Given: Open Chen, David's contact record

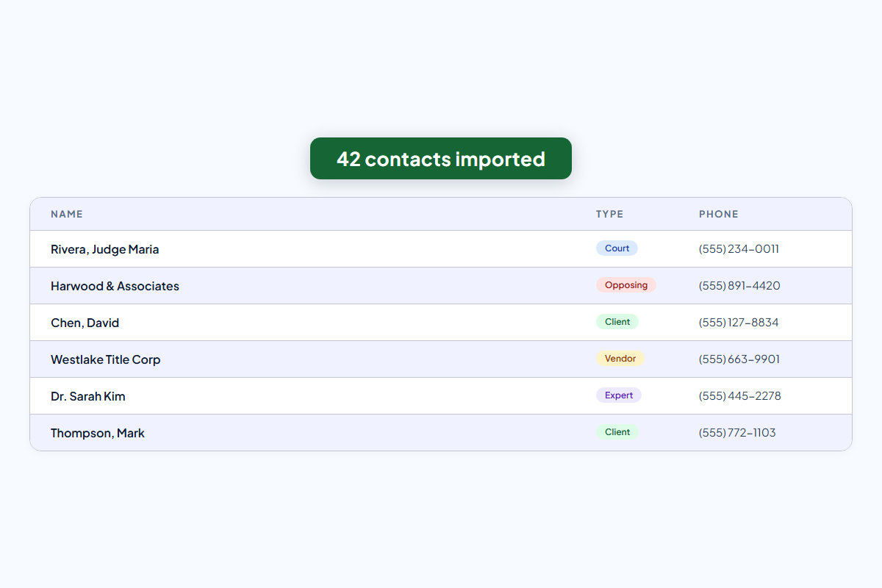Looking at the screenshot, I should 85,323.
